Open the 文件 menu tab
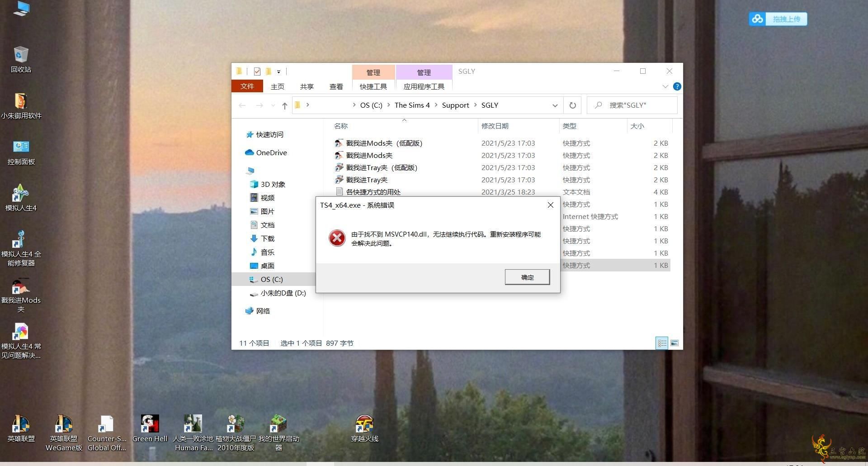This screenshot has height=466, width=868. (247, 86)
